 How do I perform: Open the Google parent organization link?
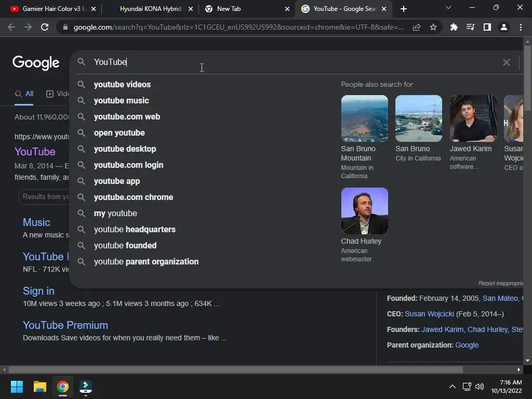pos(467,345)
